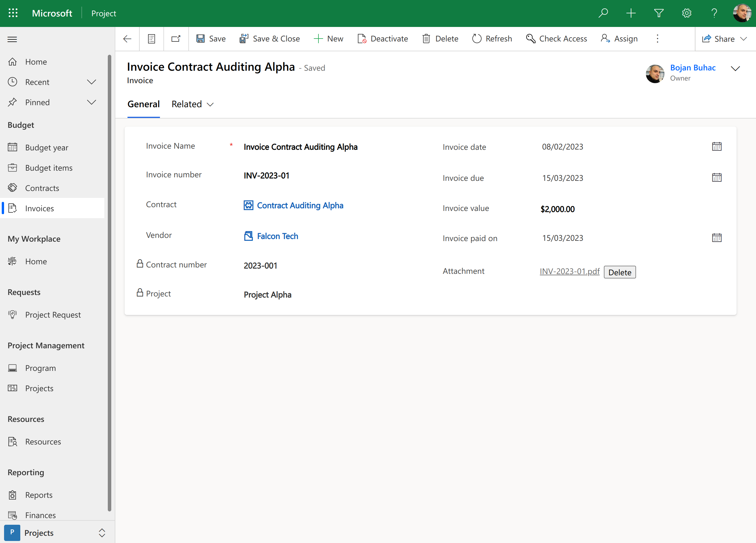Select the General tab
The height and width of the screenshot is (543, 756).
click(x=144, y=104)
